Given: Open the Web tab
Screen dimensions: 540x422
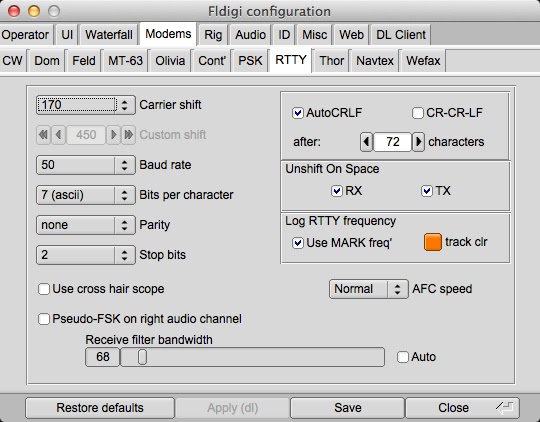Looking at the screenshot, I should [351, 35].
